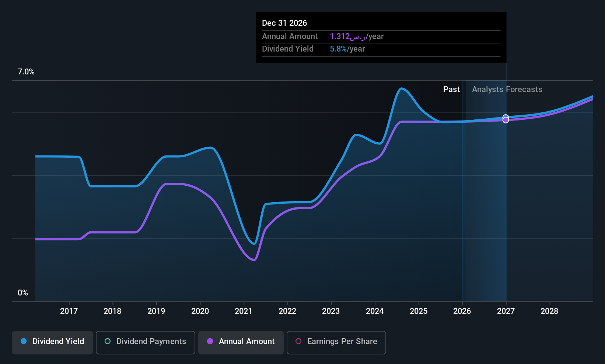Click the 7.0% y-axis label
Screen dimensions: 605x364
[x=26, y=72]
